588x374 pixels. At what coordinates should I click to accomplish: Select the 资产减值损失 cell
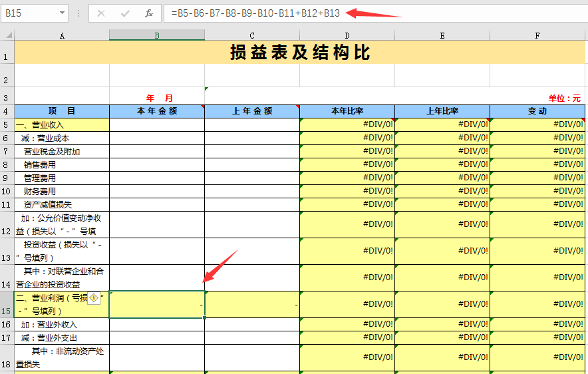pyautogui.click(x=62, y=205)
